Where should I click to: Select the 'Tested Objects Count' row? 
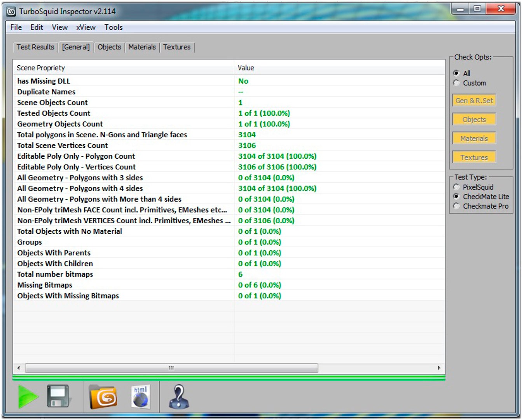pos(229,113)
